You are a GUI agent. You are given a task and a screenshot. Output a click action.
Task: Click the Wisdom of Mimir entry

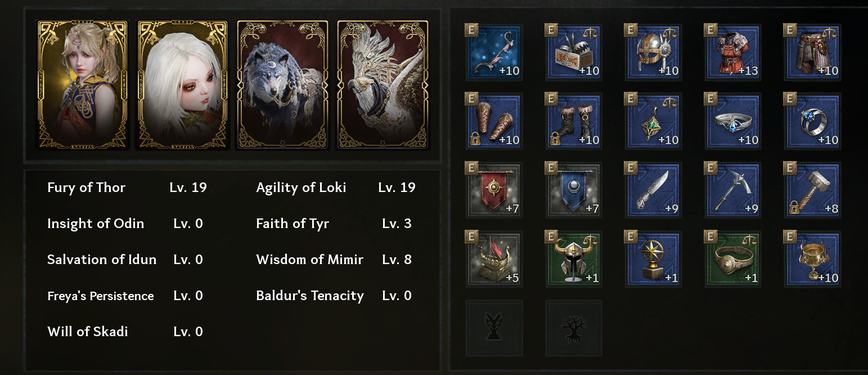pyautogui.click(x=309, y=260)
